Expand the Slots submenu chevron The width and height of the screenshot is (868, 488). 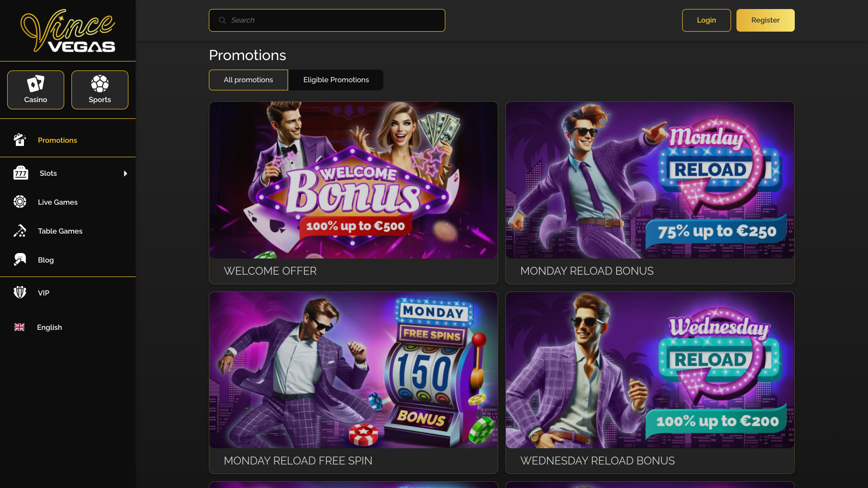coord(125,173)
